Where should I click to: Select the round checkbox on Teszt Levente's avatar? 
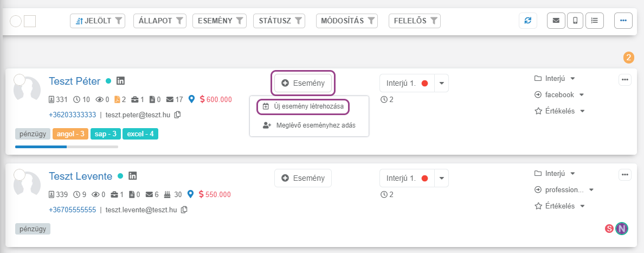20,175
